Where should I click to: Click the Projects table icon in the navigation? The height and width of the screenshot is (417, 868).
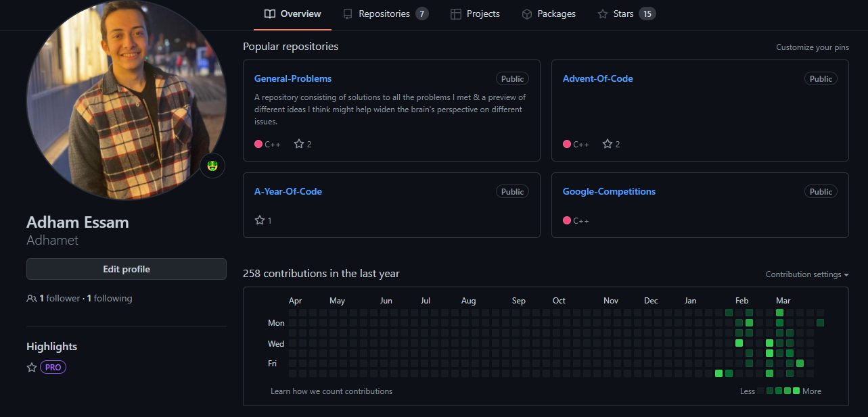pyautogui.click(x=456, y=13)
